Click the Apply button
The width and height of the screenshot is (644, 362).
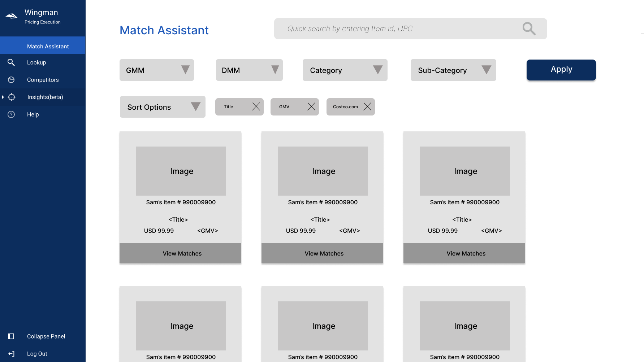(561, 69)
